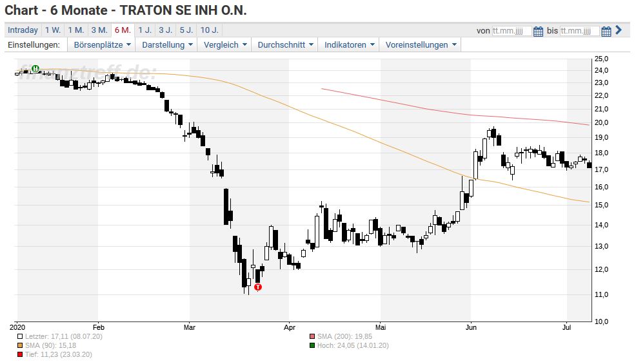636x364 pixels.
Task: Click the pink SMA (200) legend swatch
Action: coord(312,336)
